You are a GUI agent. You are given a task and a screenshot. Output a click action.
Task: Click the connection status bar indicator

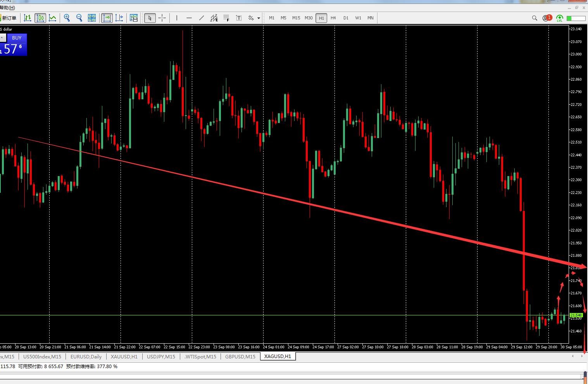point(576,18)
